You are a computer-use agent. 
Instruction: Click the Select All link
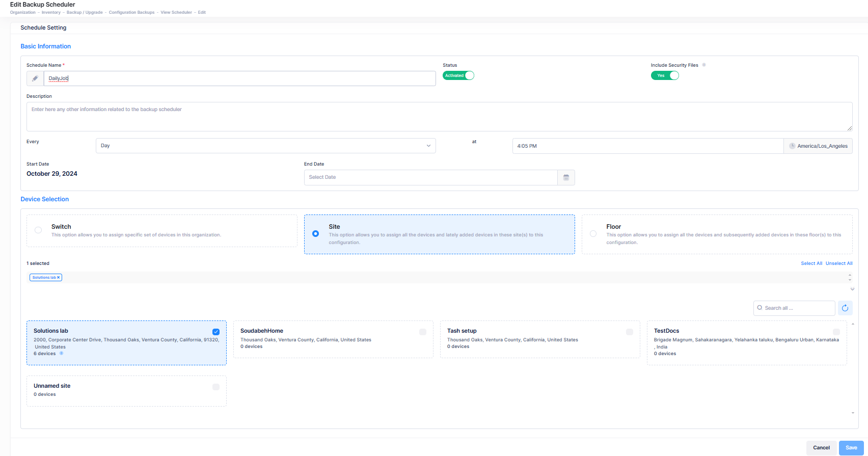[x=811, y=263]
